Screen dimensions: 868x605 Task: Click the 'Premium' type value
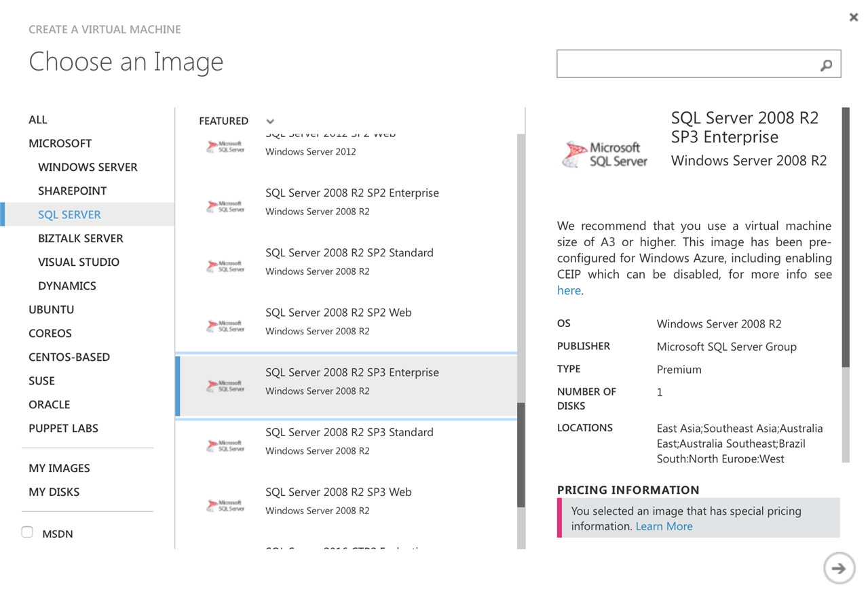679,370
